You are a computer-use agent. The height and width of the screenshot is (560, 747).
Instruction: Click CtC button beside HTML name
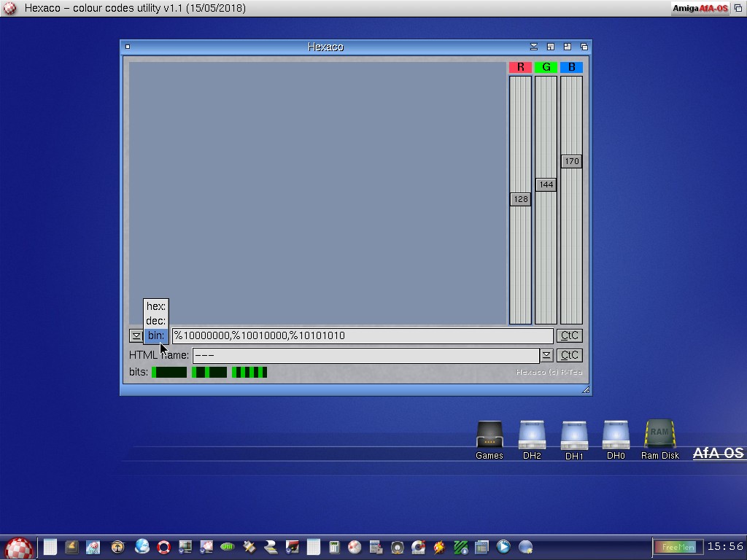click(569, 355)
